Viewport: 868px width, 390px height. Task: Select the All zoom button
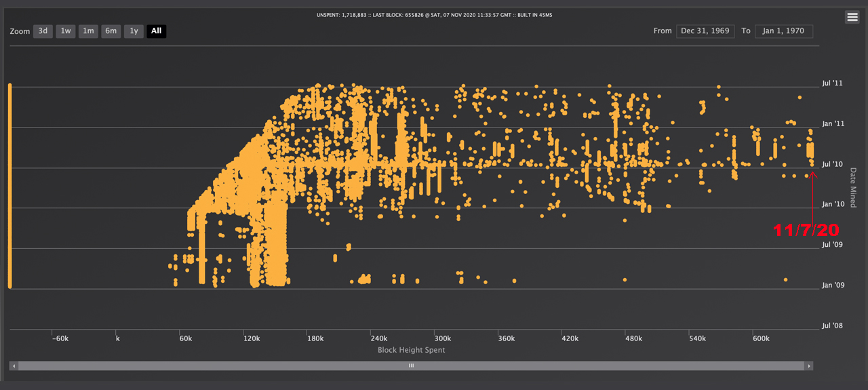[x=156, y=31]
